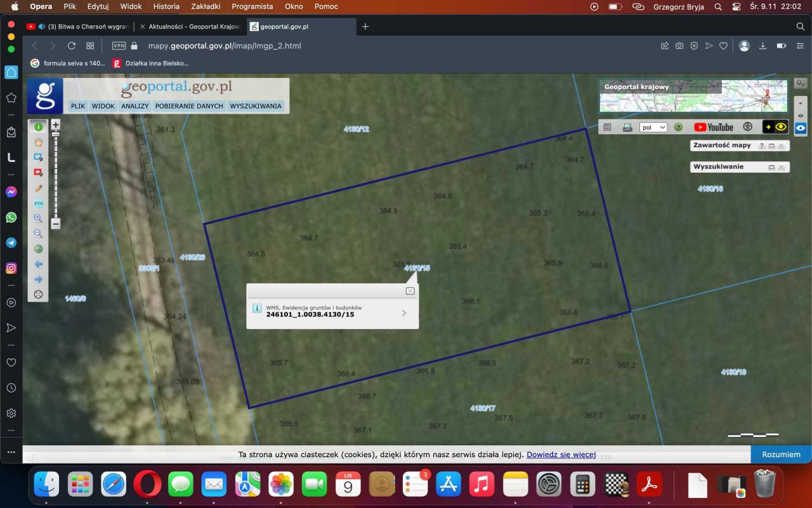
Task: Click the magnifier zoom-in tool
Action: coord(38,218)
